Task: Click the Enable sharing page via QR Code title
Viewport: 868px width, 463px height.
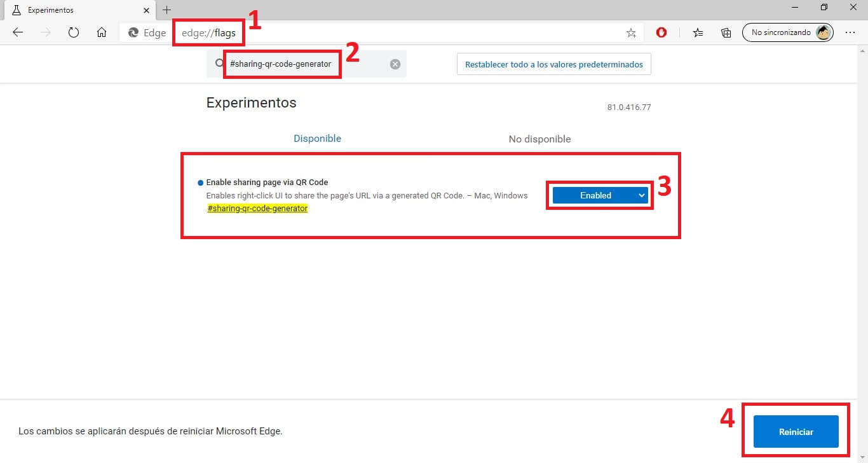Action: [267, 183]
